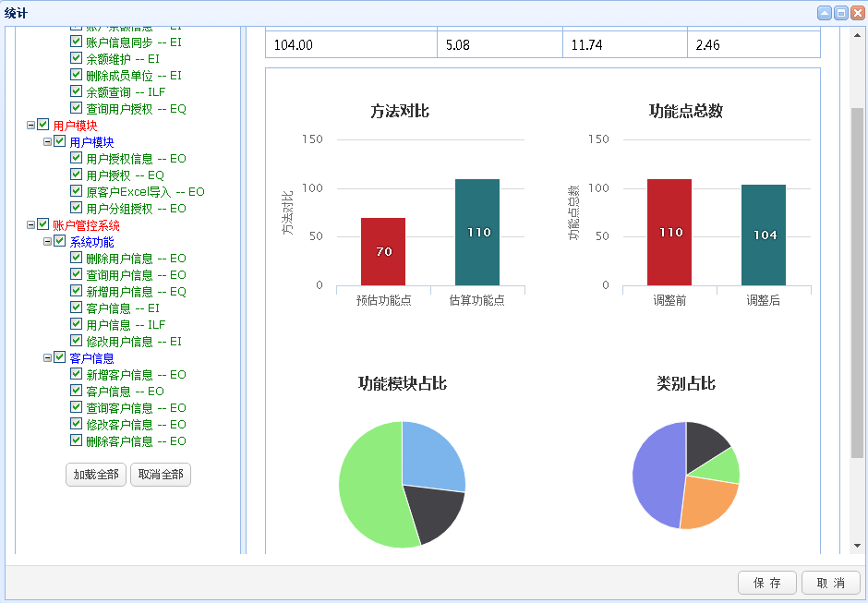Click dark slice in 功能模块占比 pie
Screen dimensions: 868x603
436,513
